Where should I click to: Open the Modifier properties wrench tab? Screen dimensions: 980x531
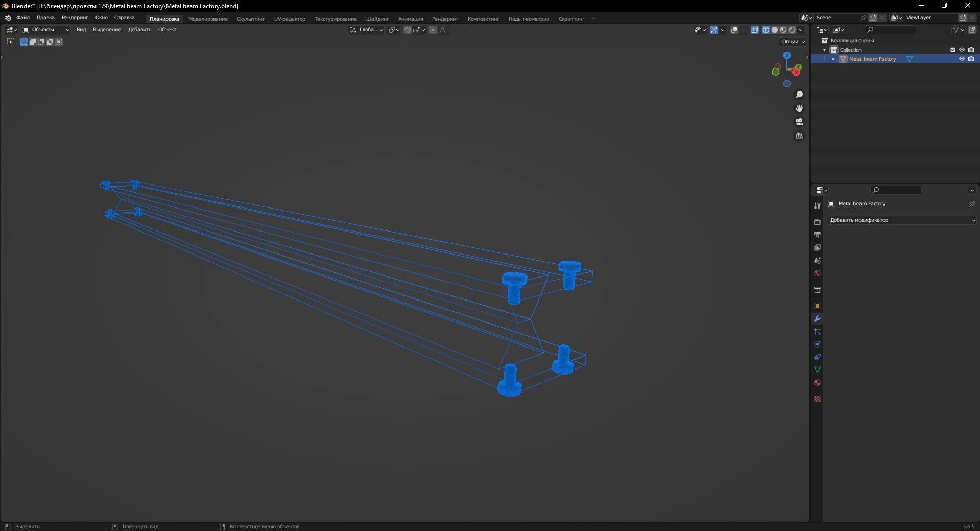(817, 319)
